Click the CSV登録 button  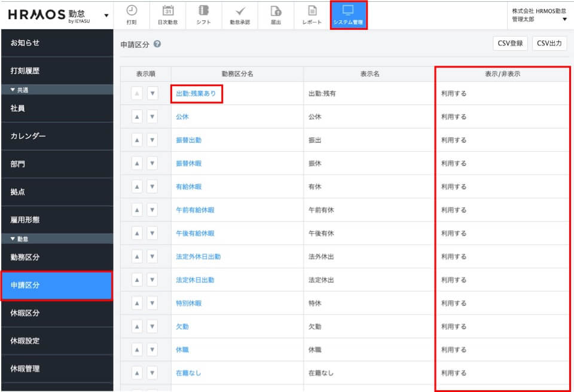click(510, 43)
